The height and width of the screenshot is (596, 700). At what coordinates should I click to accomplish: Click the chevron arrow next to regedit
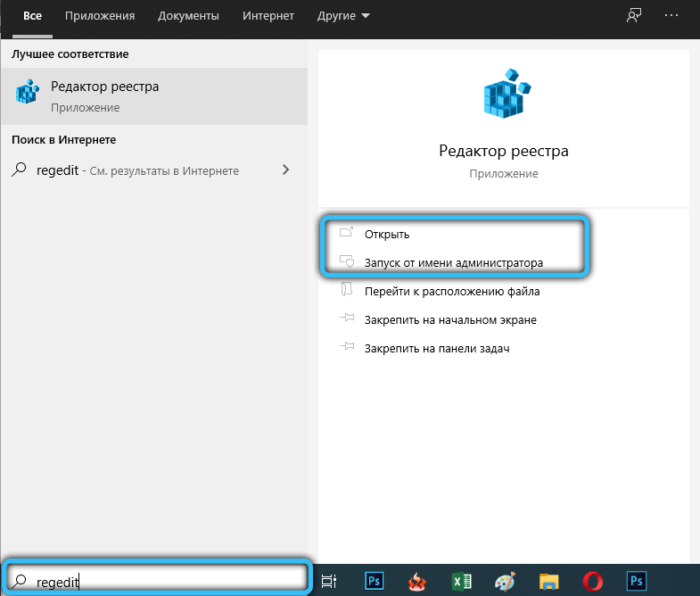285,170
